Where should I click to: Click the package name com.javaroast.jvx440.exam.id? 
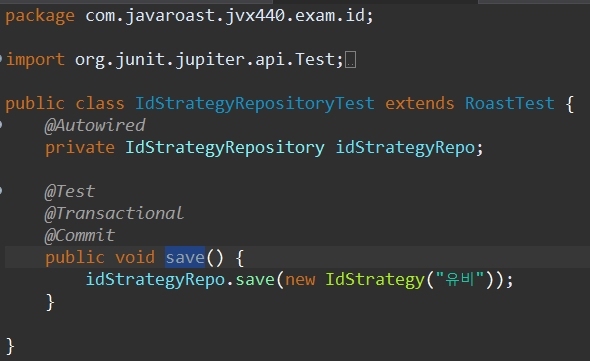coord(225,16)
